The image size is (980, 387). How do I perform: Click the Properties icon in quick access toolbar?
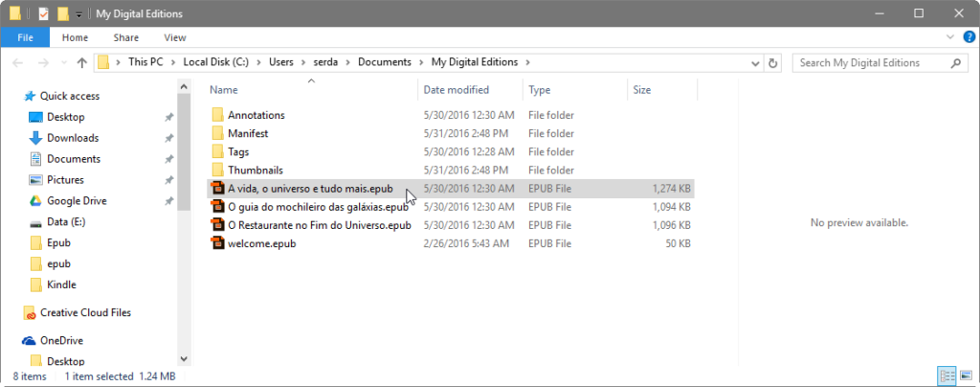tap(43, 13)
